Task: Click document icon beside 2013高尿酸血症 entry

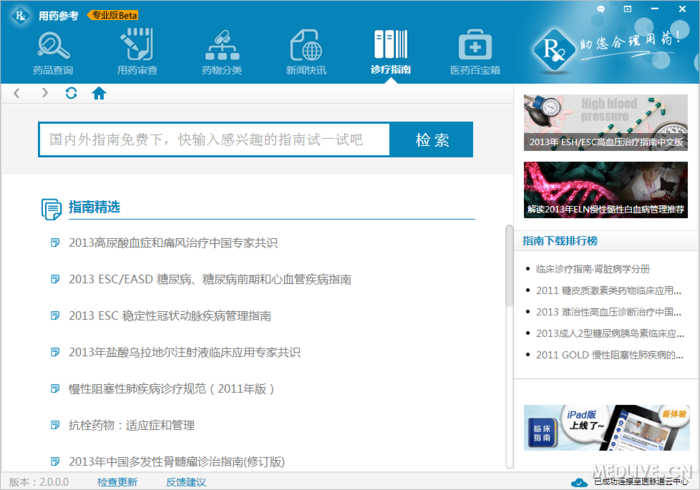Action: (x=55, y=243)
